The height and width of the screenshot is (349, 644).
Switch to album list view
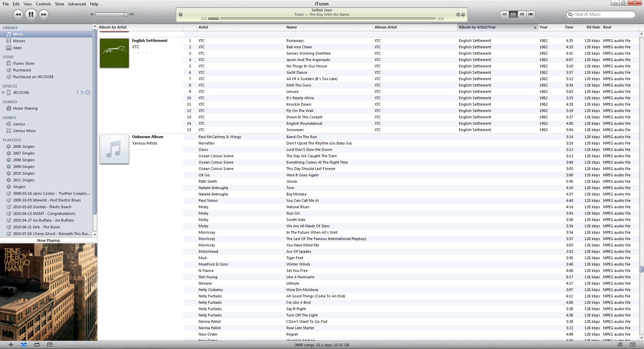point(513,14)
